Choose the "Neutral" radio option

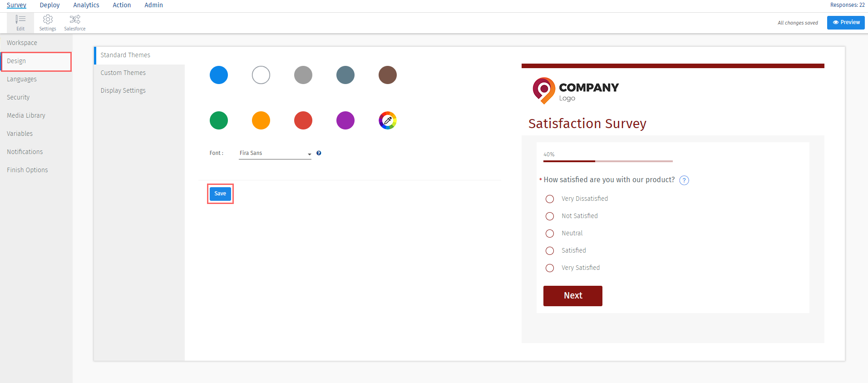coord(550,234)
